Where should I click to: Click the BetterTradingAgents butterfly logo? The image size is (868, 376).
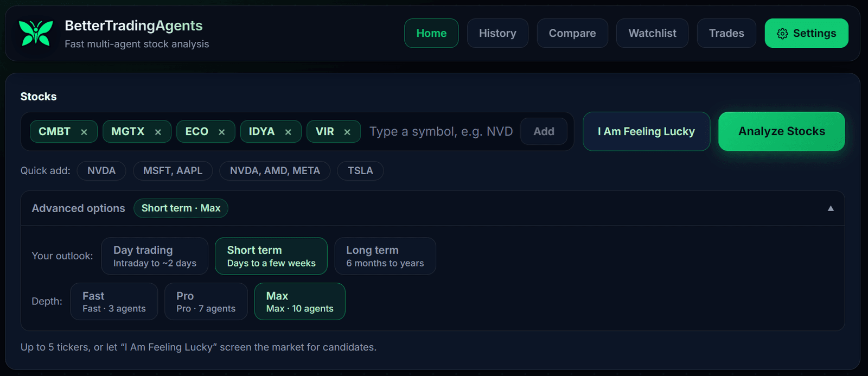point(36,33)
